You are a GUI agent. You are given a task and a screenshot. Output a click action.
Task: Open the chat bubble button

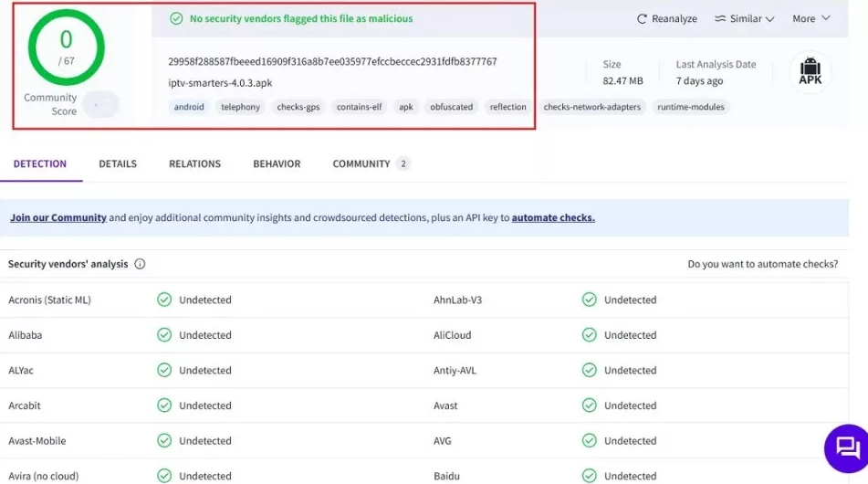tap(847, 448)
